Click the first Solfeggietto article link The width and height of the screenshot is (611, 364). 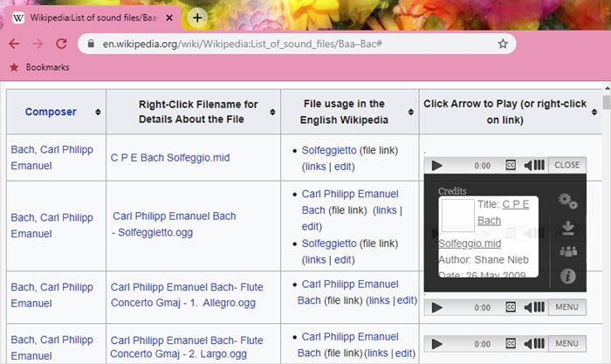(329, 150)
